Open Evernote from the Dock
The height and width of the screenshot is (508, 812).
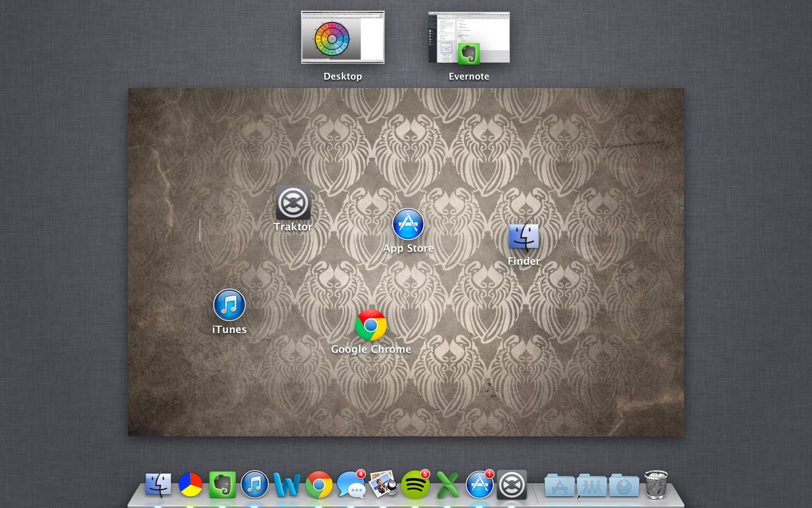pos(223,485)
